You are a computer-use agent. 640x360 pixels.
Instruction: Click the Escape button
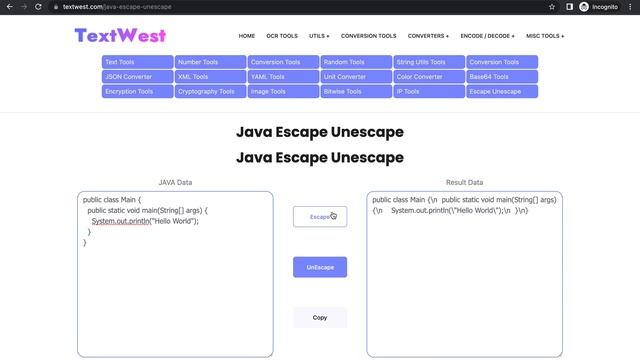(320, 217)
